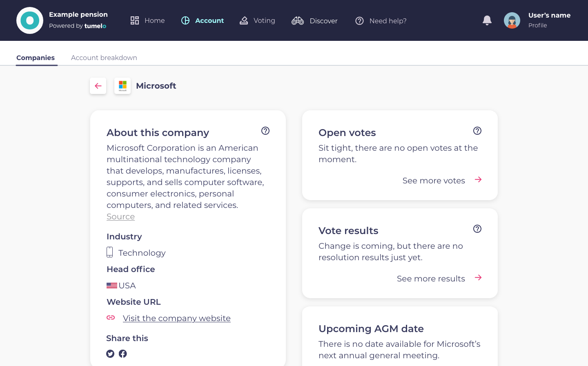The image size is (588, 366).
Task: Click the Technology industry label
Action: point(142,253)
